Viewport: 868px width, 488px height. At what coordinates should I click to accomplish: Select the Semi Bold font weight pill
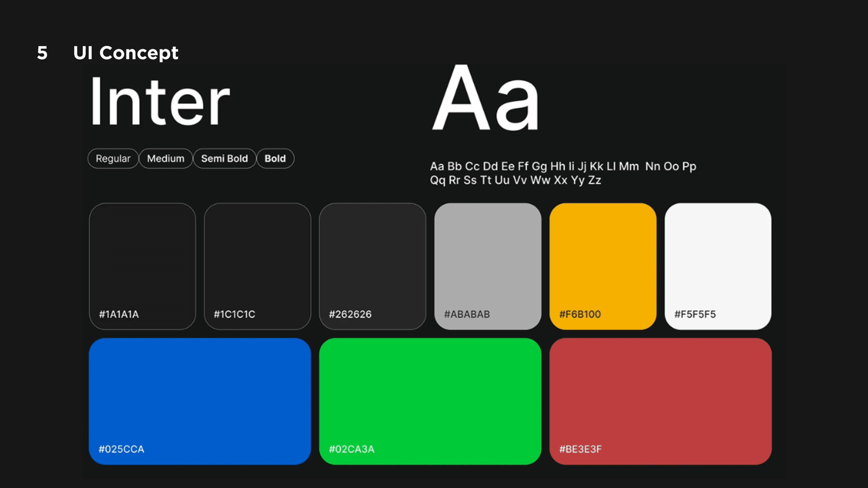pos(224,158)
